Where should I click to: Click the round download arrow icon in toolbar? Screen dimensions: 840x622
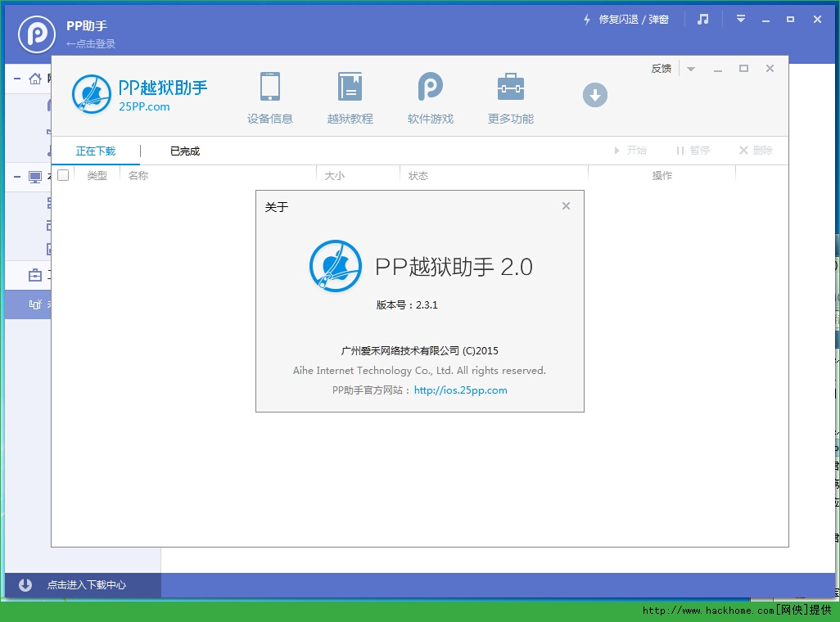[594, 95]
